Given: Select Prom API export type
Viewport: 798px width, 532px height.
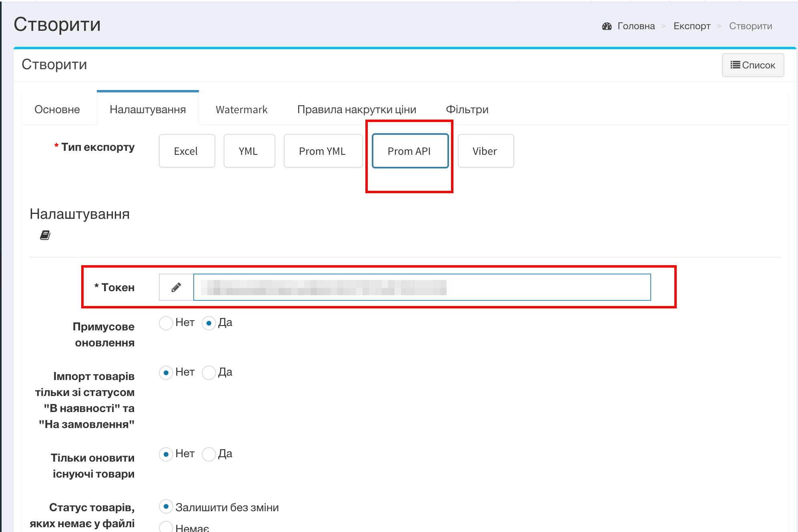Looking at the screenshot, I should pyautogui.click(x=410, y=151).
